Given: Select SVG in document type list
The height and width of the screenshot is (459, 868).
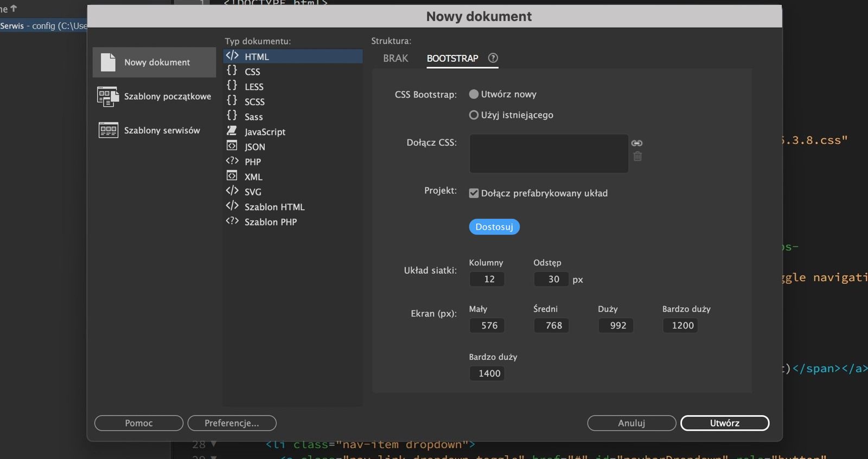Looking at the screenshot, I should 293,192.
